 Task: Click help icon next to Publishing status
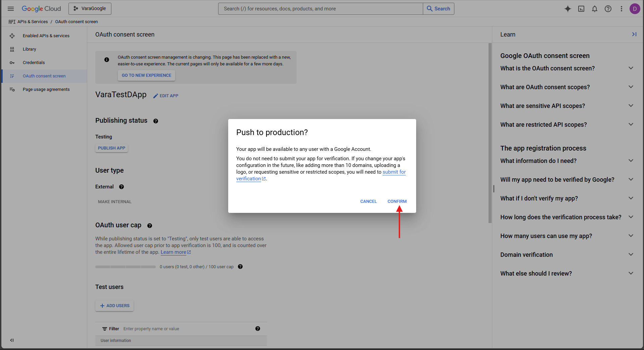click(x=156, y=121)
